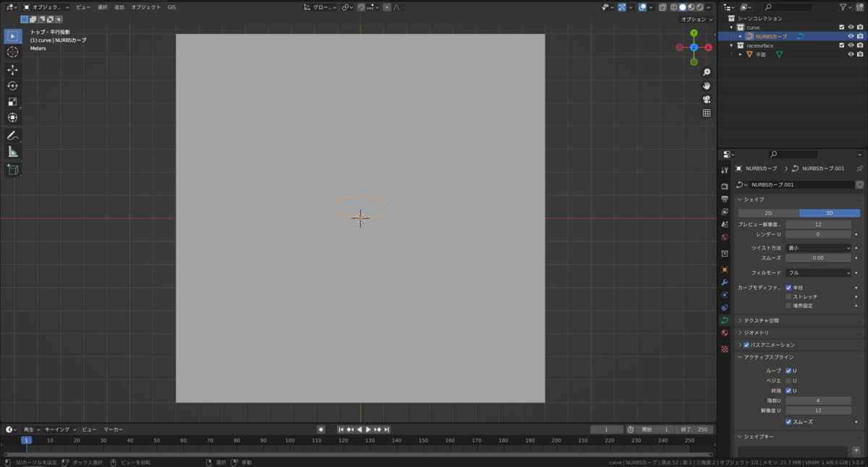Image resolution: width=868 pixels, height=467 pixels.
Task: Open the フィルモード dropdown
Action: coord(819,273)
